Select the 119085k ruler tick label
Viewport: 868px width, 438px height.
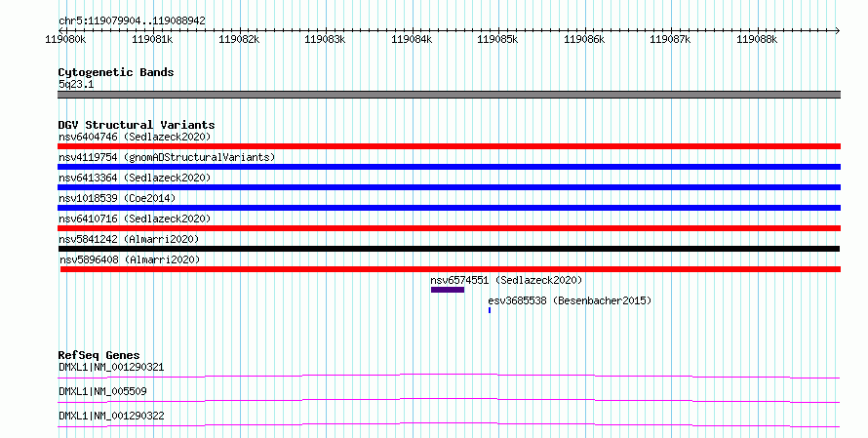click(x=497, y=39)
